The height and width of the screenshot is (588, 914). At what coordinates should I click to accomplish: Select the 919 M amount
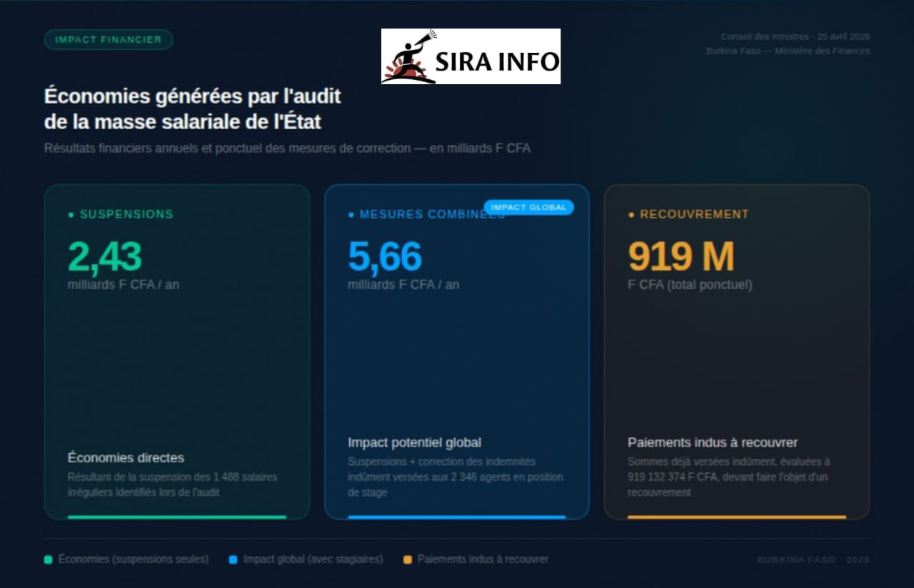tap(681, 257)
